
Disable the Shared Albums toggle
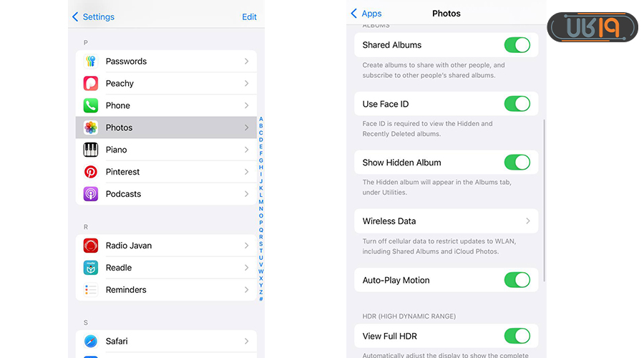pos(517,45)
